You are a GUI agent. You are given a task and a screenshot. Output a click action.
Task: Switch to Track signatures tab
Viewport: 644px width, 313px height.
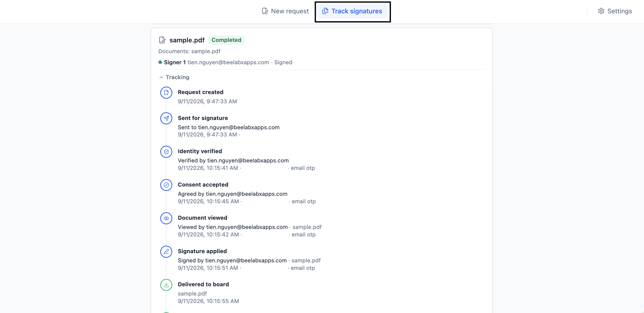pos(352,11)
